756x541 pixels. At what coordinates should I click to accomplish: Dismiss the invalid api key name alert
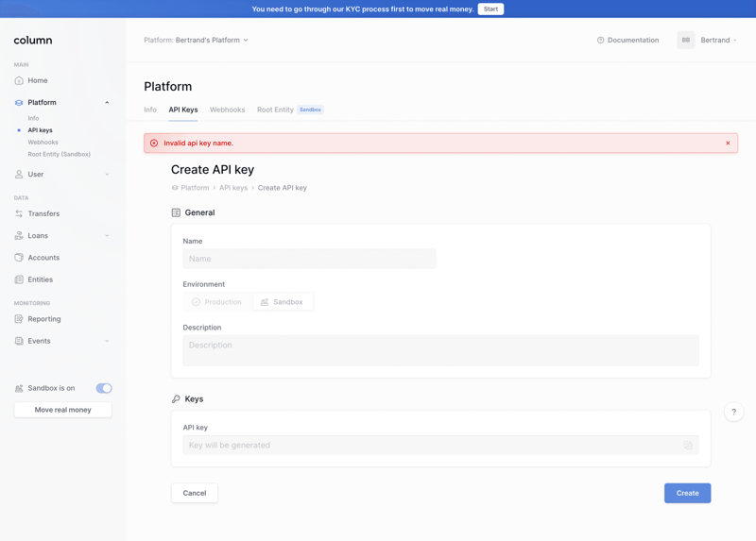pos(728,144)
